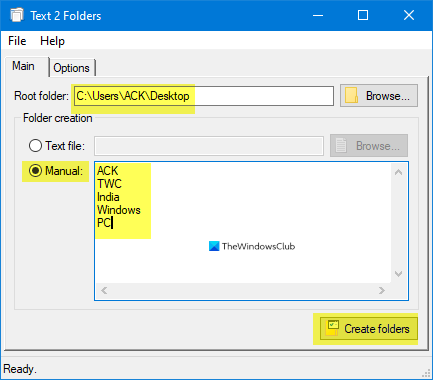Click the Create folders button label
433x380 pixels.
(x=377, y=329)
